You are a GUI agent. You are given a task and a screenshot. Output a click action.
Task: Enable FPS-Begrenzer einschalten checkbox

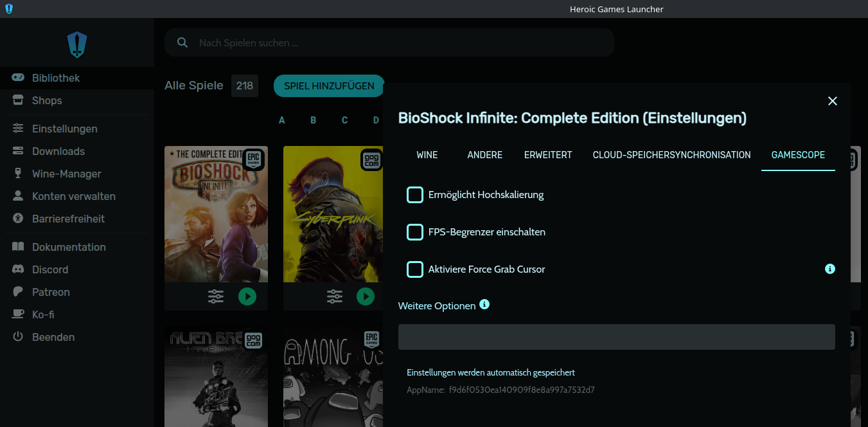click(x=415, y=232)
